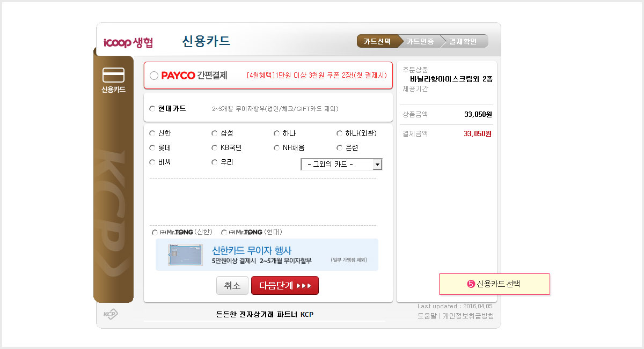Select the 하나(외환) card option
This screenshot has height=349, width=644.
pos(339,133)
